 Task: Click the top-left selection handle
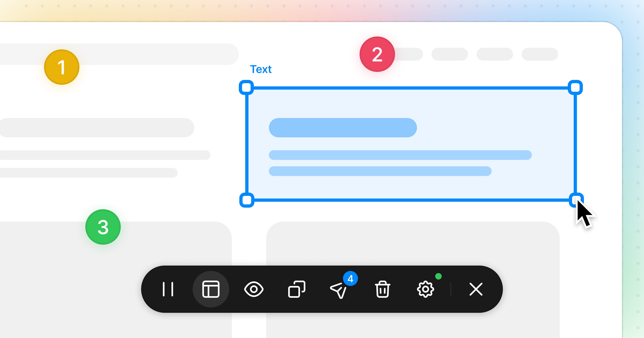pos(247,87)
